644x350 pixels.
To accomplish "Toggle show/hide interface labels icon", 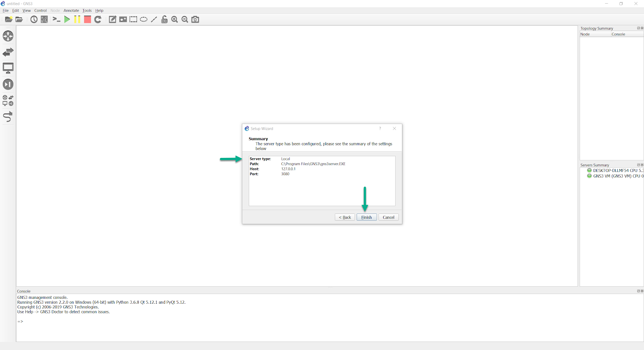I will (44, 19).
